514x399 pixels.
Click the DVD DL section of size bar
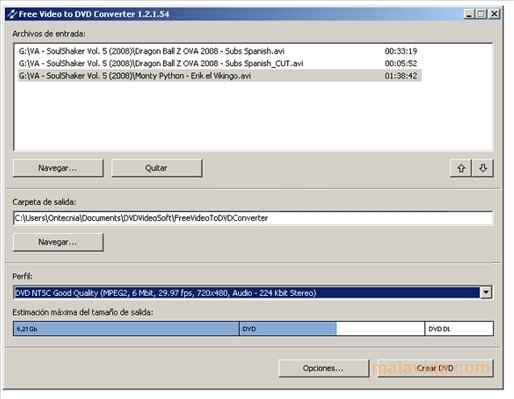[459, 329]
